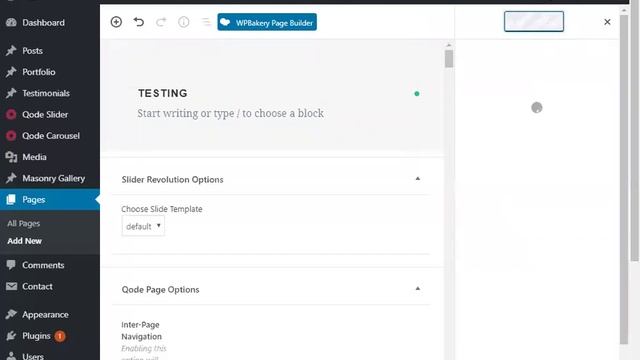Open Media library menu

[x=34, y=157]
